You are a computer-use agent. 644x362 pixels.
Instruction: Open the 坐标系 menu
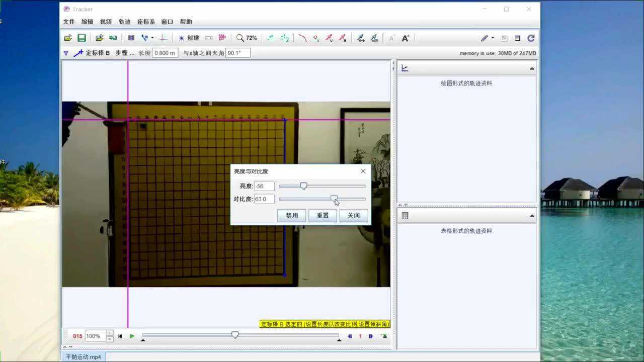tap(146, 22)
